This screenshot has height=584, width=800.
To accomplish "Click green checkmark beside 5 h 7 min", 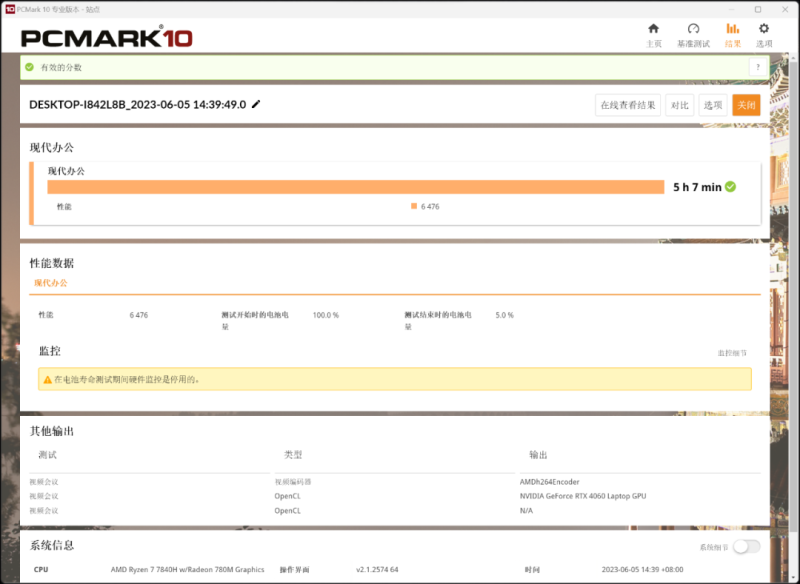I will (731, 187).
